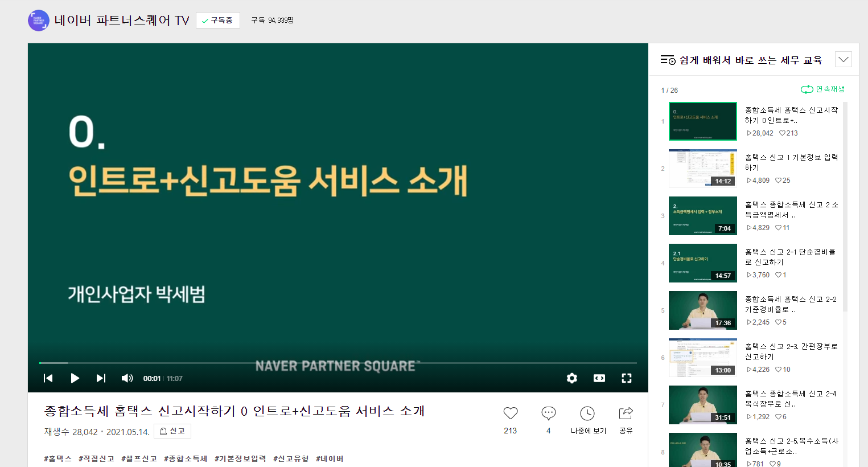Click title 홈택스 종합소득세 신고 2 소득금액명세서

click(791, 210)
